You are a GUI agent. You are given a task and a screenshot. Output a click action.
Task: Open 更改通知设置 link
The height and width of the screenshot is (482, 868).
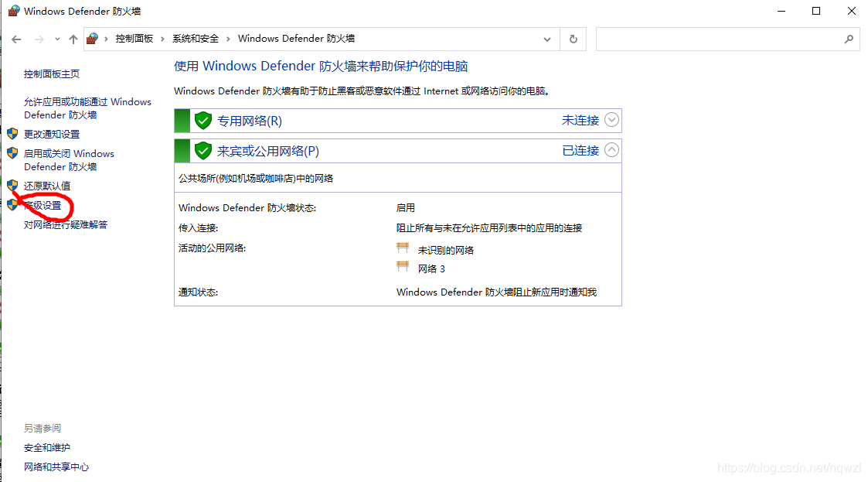point(52,134)
